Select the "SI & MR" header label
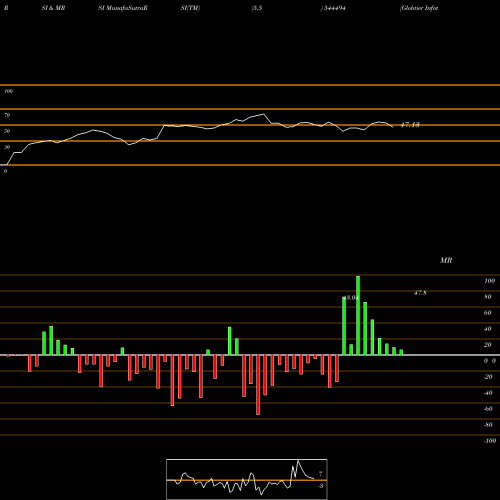This screenshot has height=500, width=500. 53,8
